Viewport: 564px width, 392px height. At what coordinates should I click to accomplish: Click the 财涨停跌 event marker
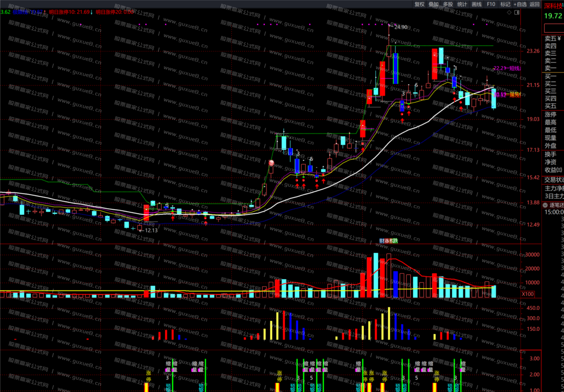coord(388,241)
